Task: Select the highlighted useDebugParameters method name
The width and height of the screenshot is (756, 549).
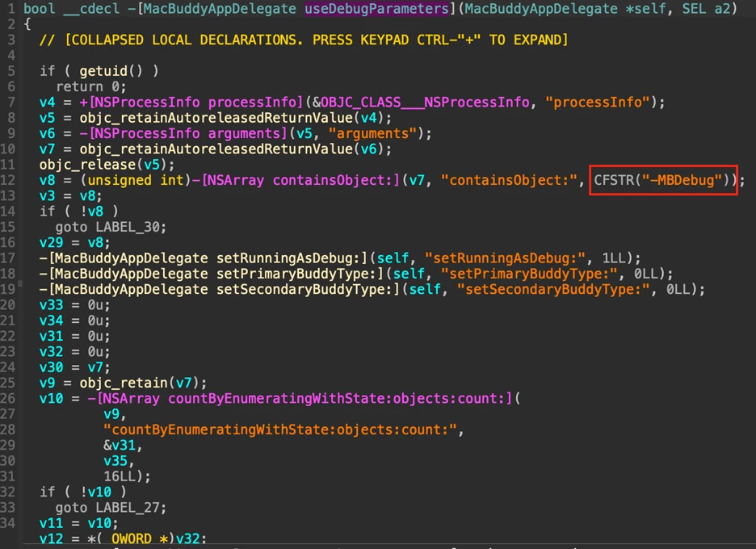Action: pyautogui.click(x=376, y=9)
